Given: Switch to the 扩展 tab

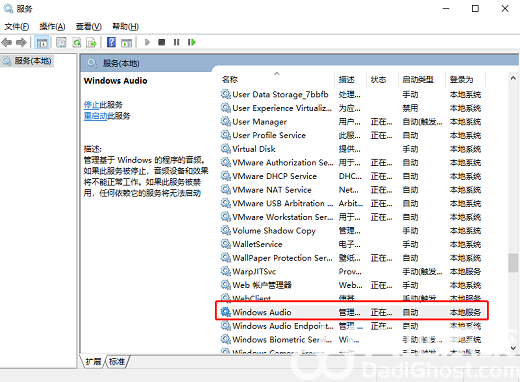Looking at the screenshot, I should (93, 362).
